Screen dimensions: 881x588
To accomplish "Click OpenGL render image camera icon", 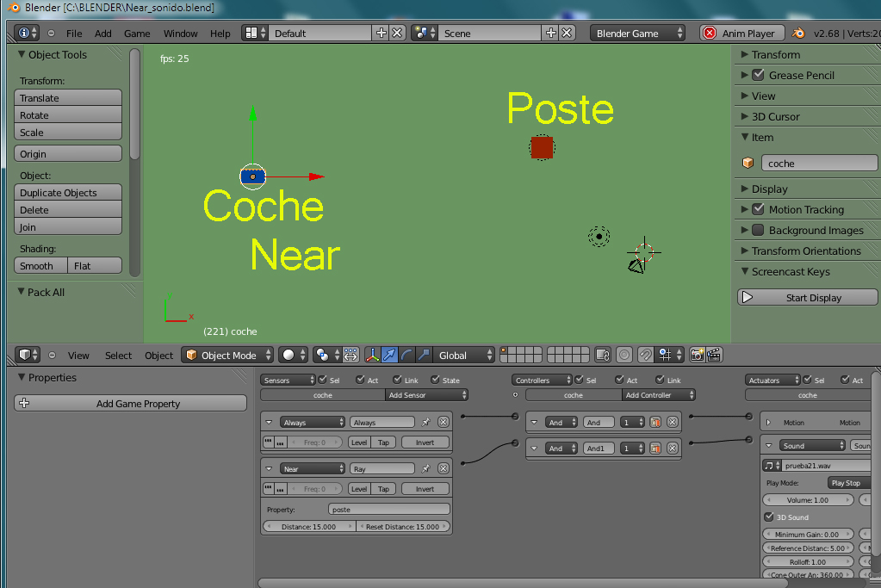I will 697,355.
